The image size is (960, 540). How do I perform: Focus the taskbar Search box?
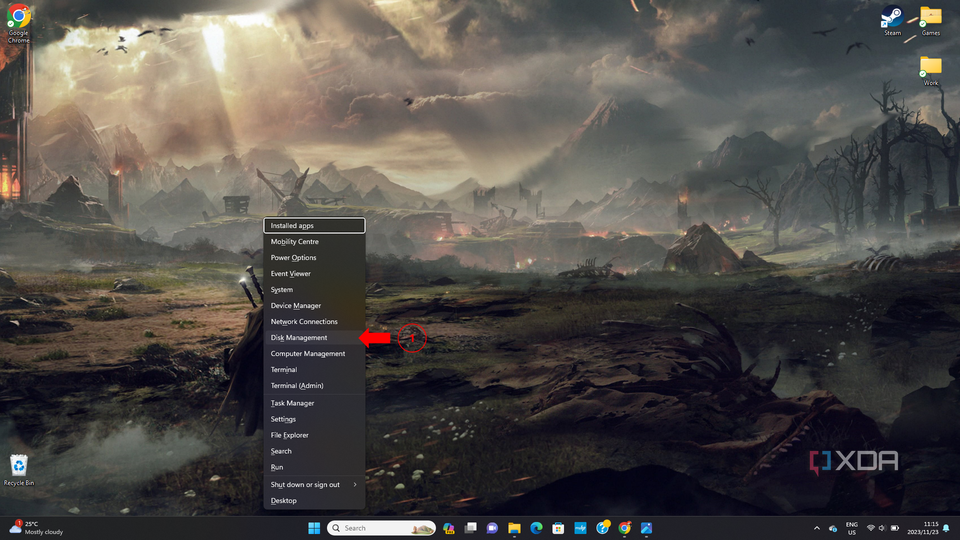[381, 528]
